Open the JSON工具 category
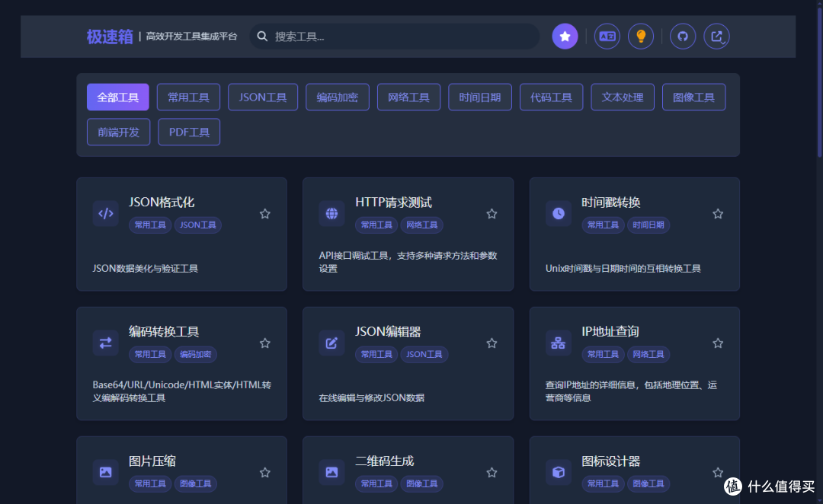This screenshot has width=823, height=504. [263, 97]
